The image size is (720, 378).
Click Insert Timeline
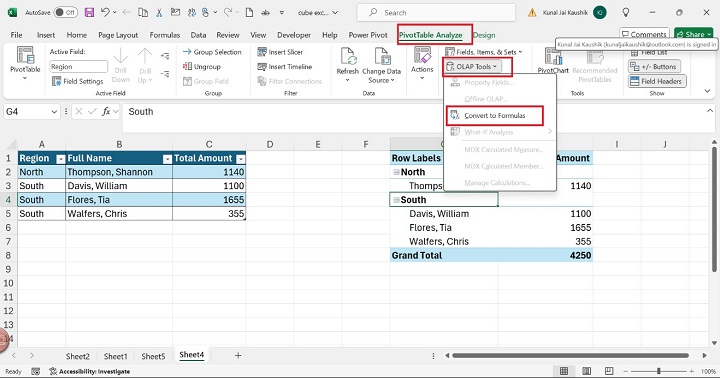coord(285,67)
